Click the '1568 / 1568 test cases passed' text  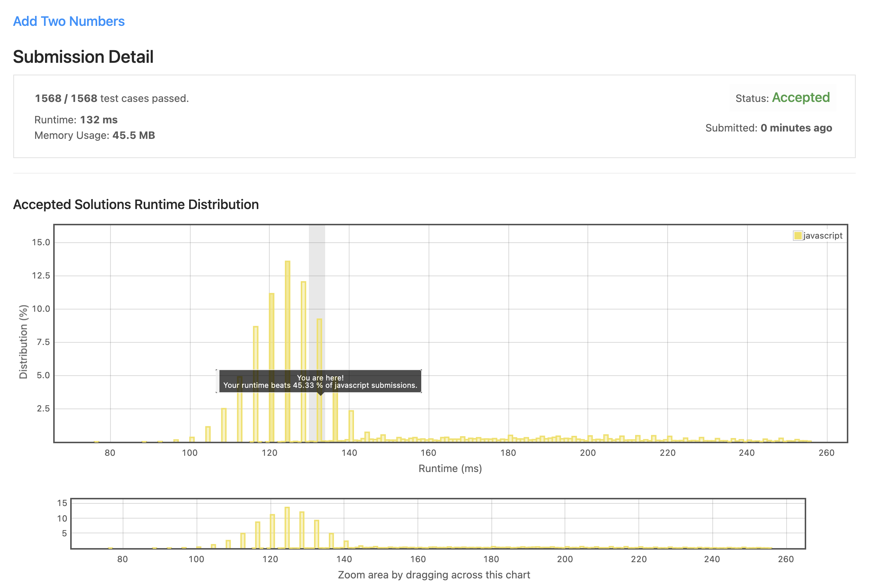click(112, 98)
